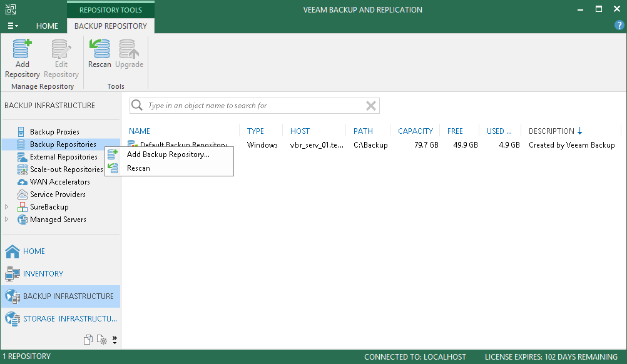This screenshot has width=627, height=364.
Task: Clear the search with the X button
Action: point(370,106)
